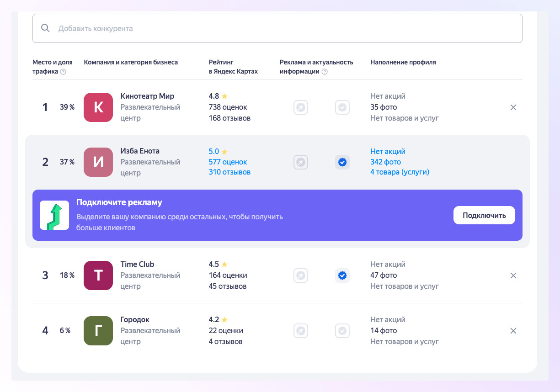Viewport: 560px width, 392px height.
Task: Click the Городок logo tile
Action: (x=98, y=331)
